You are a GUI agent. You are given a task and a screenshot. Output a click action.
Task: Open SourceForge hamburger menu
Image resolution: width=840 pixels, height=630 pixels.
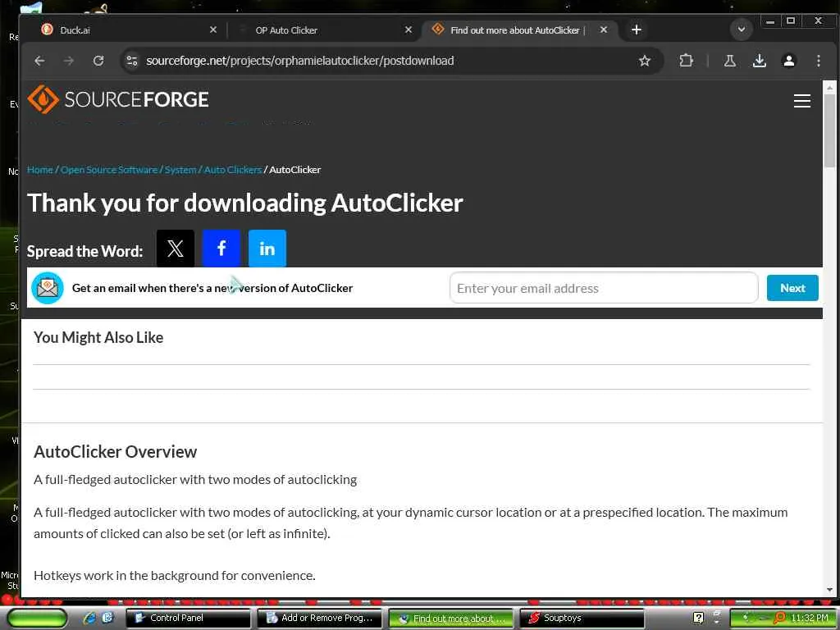coord(801,101)
